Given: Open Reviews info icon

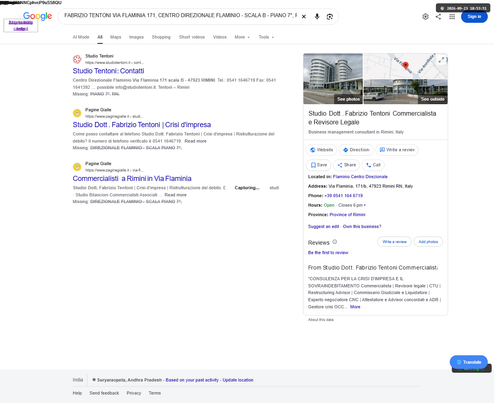Looking at the screenshot, I should coord(335,242).
